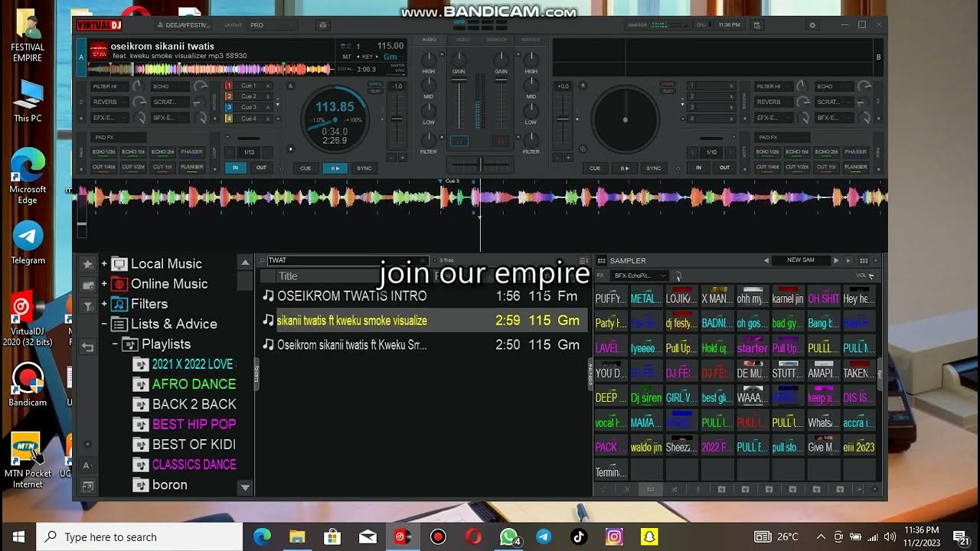Open Telegram from the taskbar

544,536
